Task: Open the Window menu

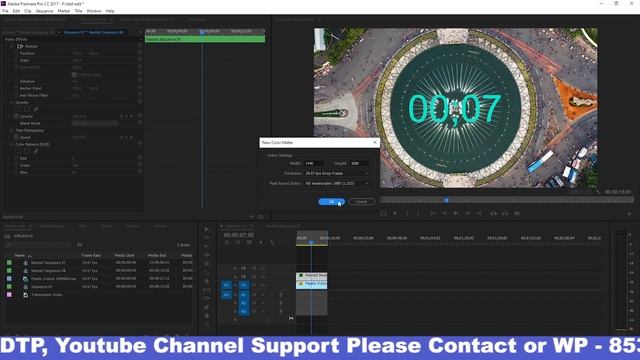Action: click(94, 11)
